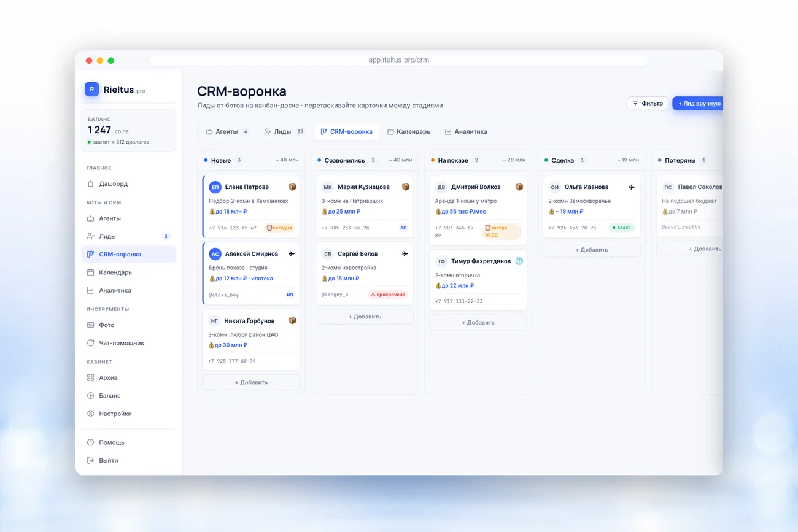Switch to the Агенты tab
The height and width of the screenshot is (532, 798).
click(x=227, y=132)
